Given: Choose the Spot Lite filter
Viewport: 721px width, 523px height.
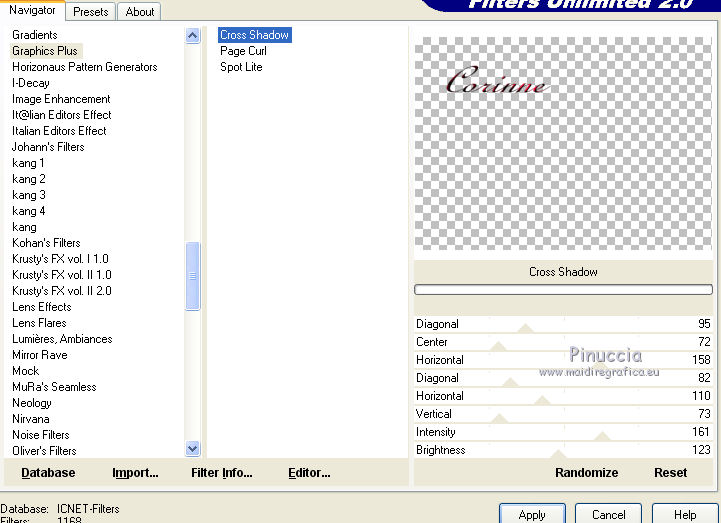Looking at the screenshot, I should click(x=241, y=67).
